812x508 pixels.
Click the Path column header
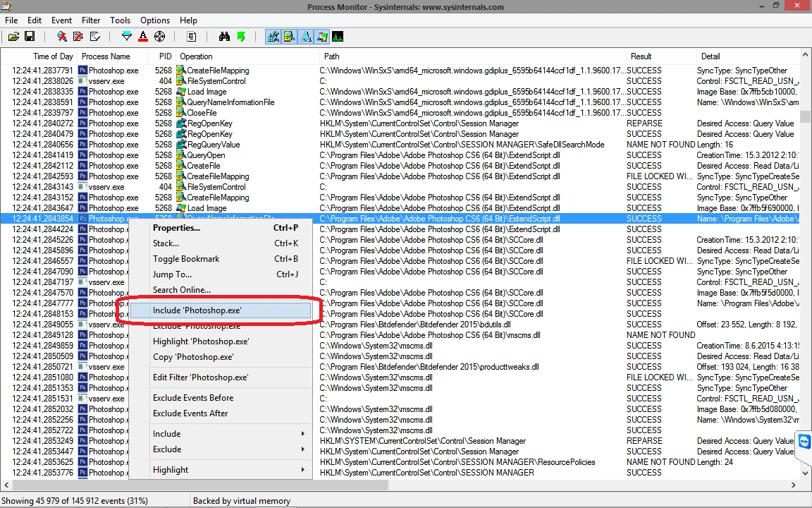pos(472,56)
